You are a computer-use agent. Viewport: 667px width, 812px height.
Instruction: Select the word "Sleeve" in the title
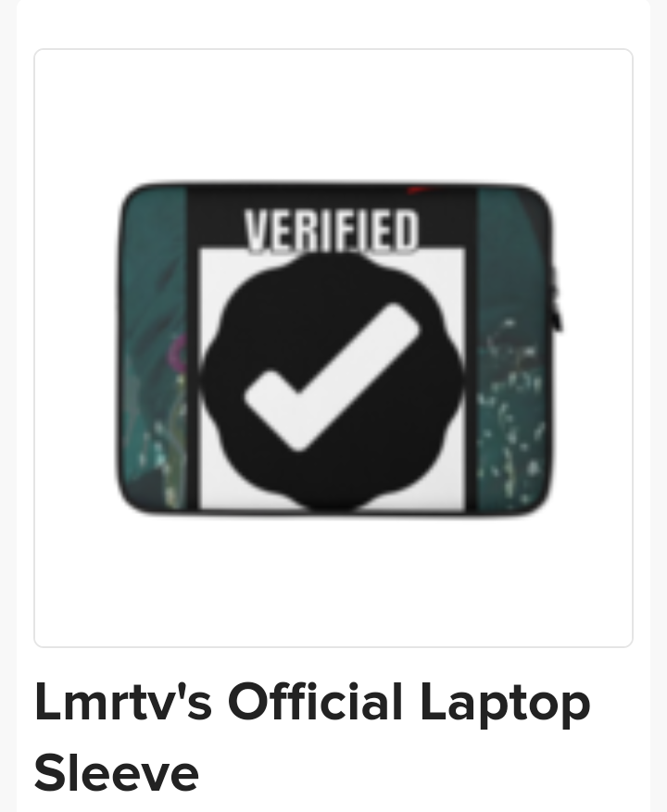(117, 772)
